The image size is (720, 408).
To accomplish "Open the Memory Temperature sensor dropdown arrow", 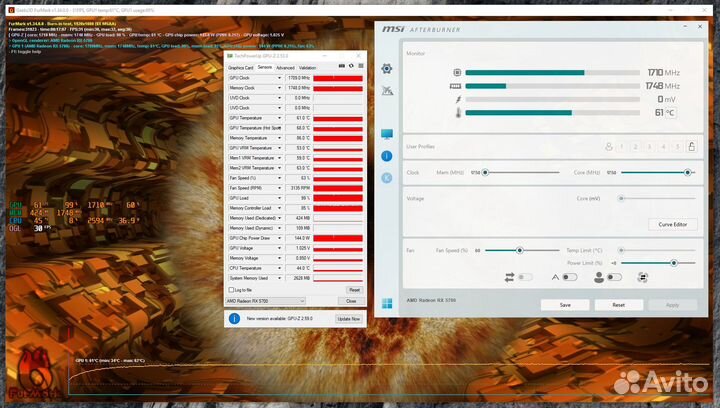I will pos(279,138).
